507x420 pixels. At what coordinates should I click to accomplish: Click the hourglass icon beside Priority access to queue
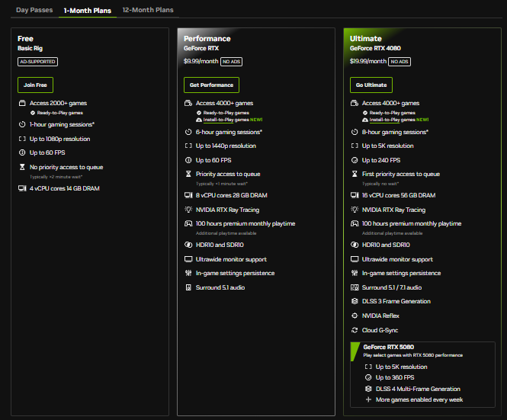(188, 174)
